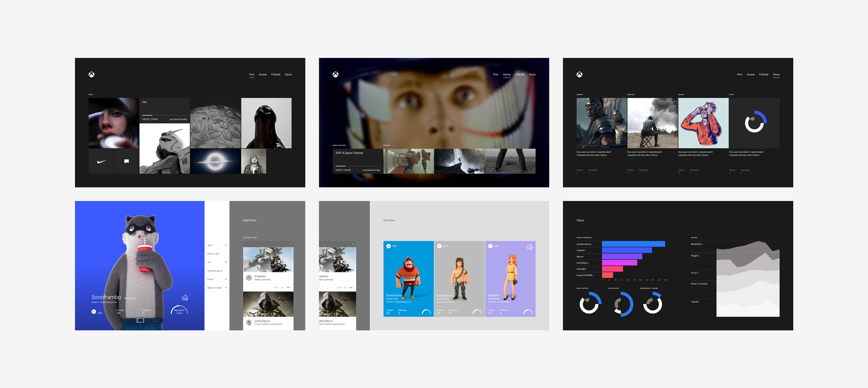
Task: Click the reputation arc on the juanjudgyuu favorite card
Action: (x=477, y=312)
